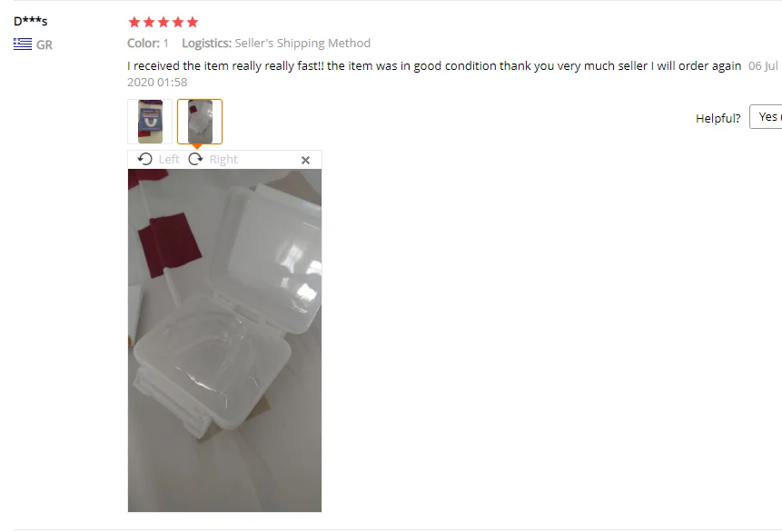The height and width of the screenshot is (532, 782).
Task: Open the first review thumbnail with blue box
Action: tap(150, 122)
